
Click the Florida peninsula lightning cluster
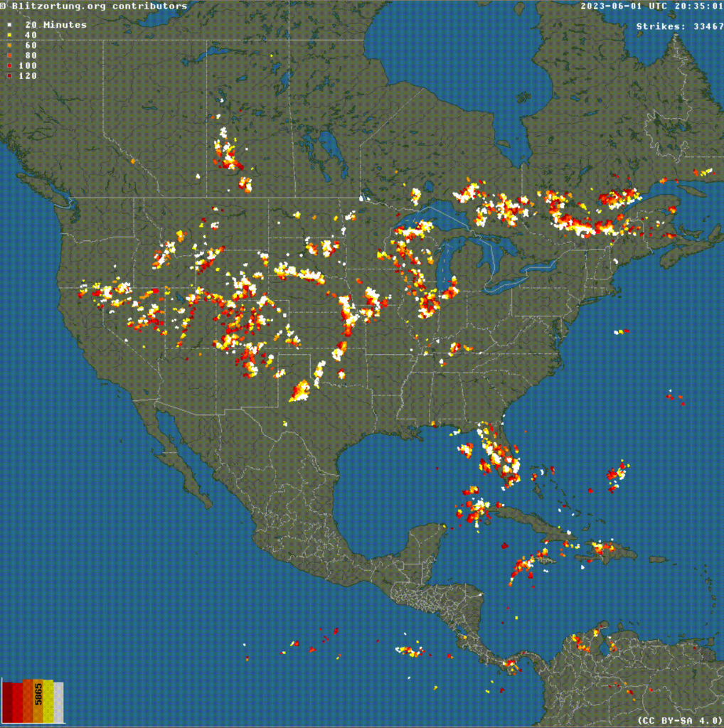(x=499, y=456)
